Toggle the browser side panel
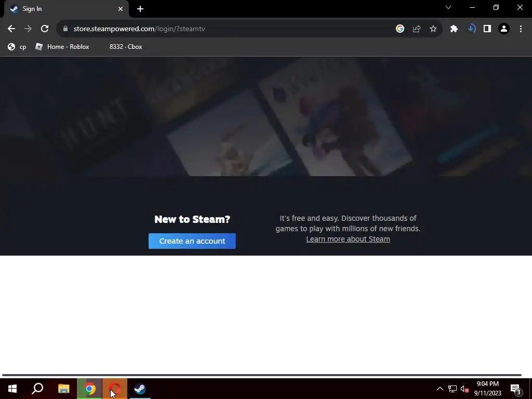 pyautogui.click(x=487, y=29)
